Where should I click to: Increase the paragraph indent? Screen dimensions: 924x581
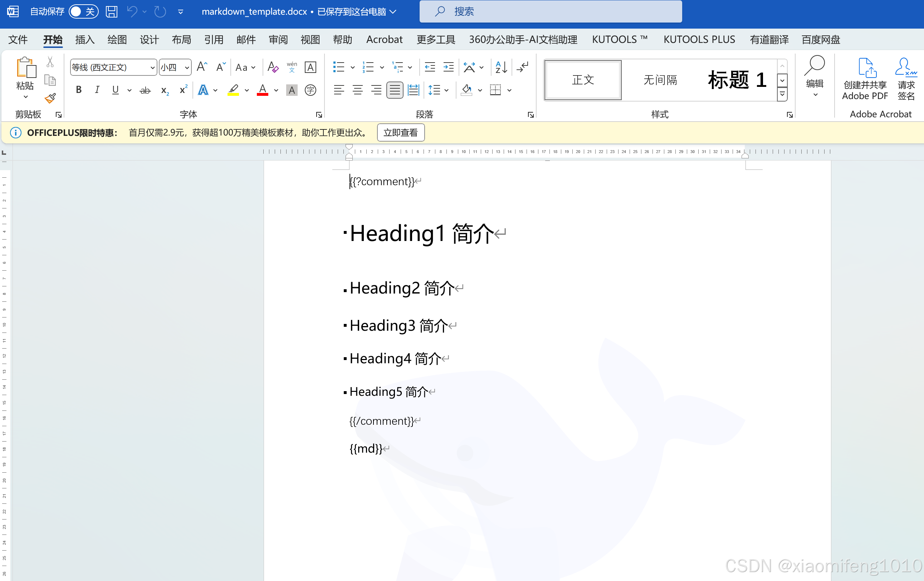[448, 68]
